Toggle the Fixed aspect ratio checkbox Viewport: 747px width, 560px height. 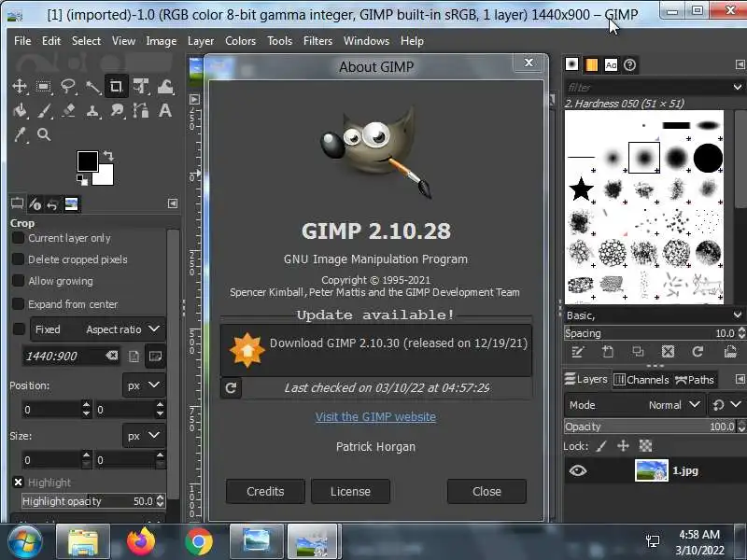point(19,329)
